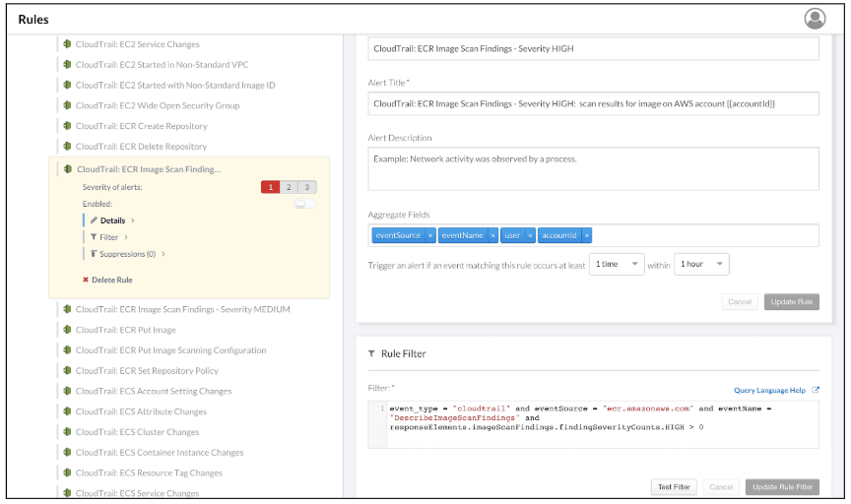
Task: Click icon beside ECR Set Repository Policy
Action: pyautogui.click(x=67, y=370)
